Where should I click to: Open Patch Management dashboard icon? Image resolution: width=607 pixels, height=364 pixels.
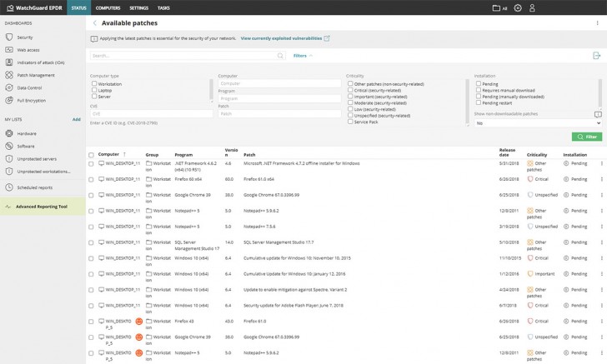(x=9, y=75)
